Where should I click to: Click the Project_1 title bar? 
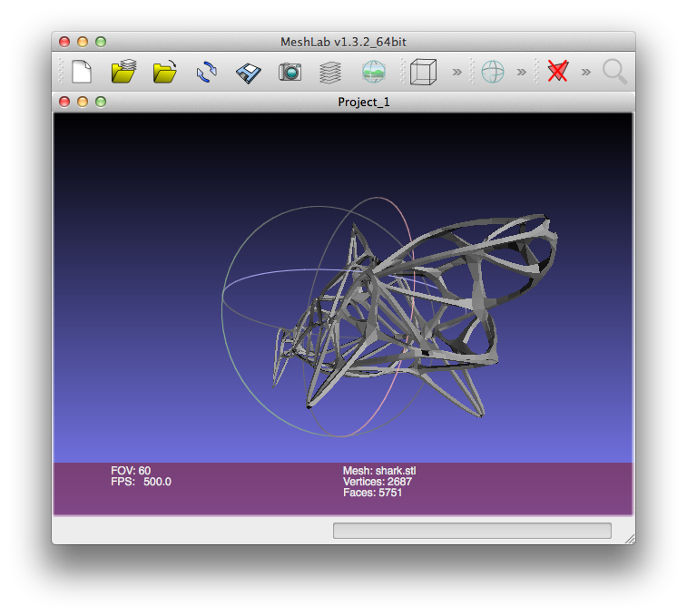(343, 103)
